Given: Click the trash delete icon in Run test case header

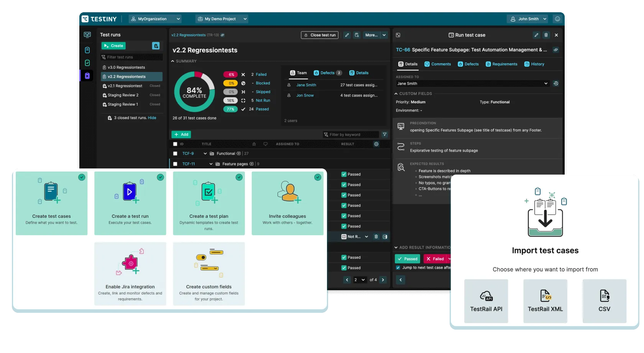Looking at the screenshot, I should (546, 35).
